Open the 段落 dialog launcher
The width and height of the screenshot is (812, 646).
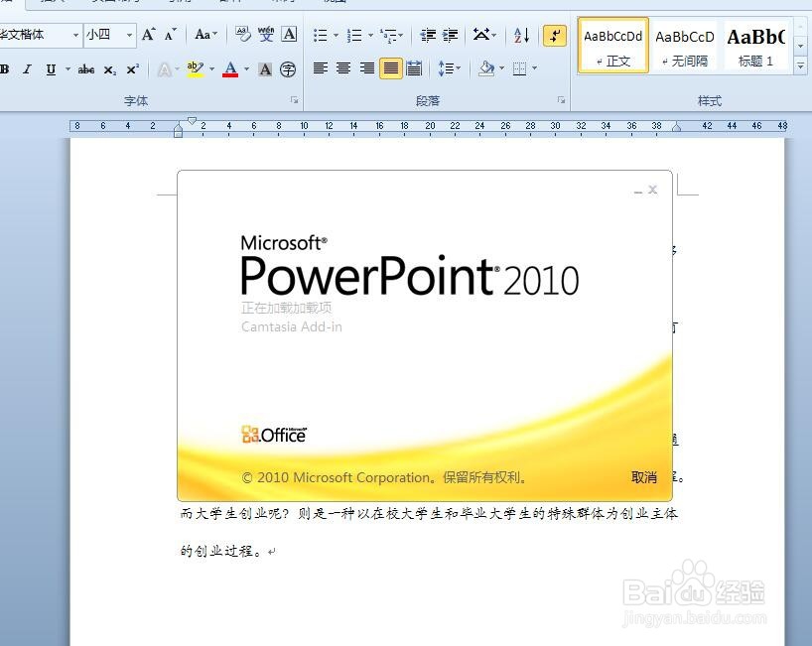562,100
